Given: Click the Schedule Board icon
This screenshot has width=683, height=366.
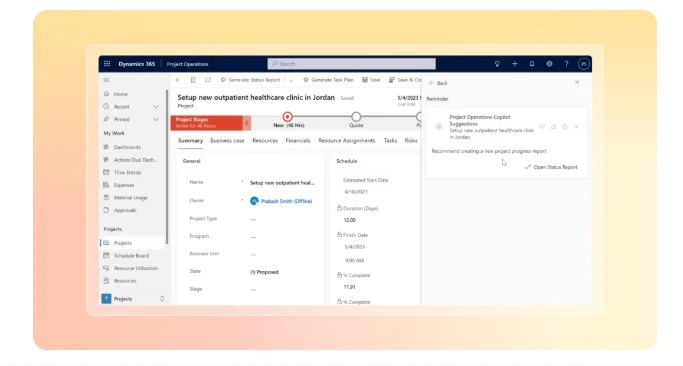Looking at the screenshot, I should [x=106, y=255].
